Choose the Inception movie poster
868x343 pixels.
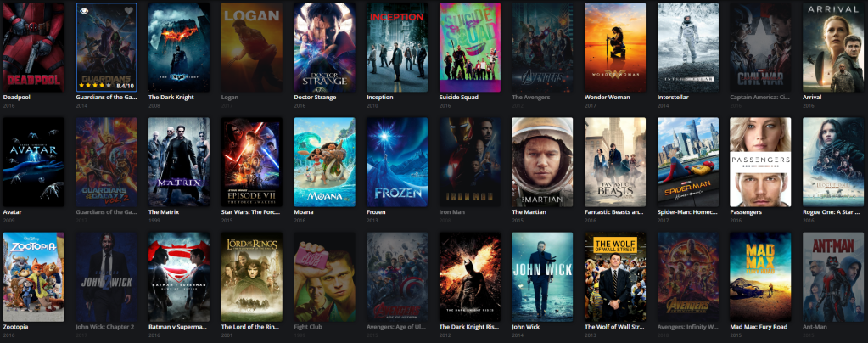pos(397,47)
